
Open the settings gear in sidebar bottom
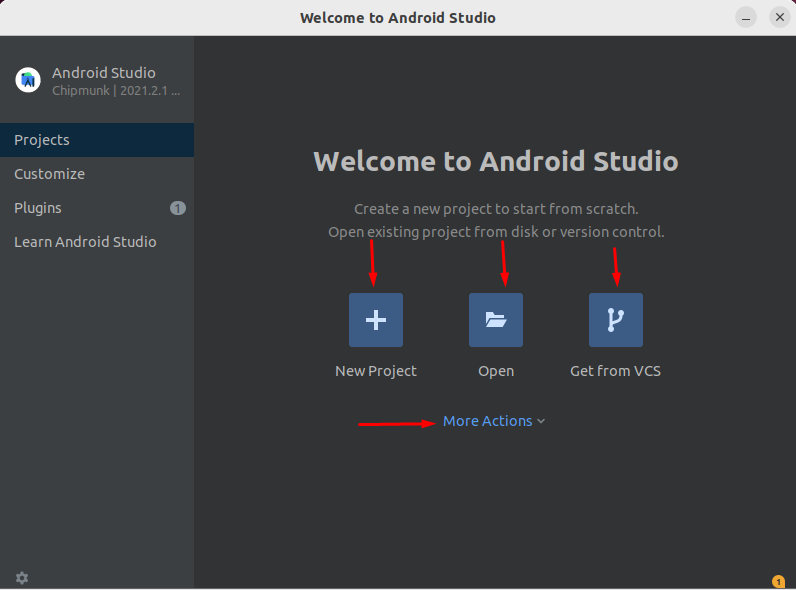pos(22,578)
